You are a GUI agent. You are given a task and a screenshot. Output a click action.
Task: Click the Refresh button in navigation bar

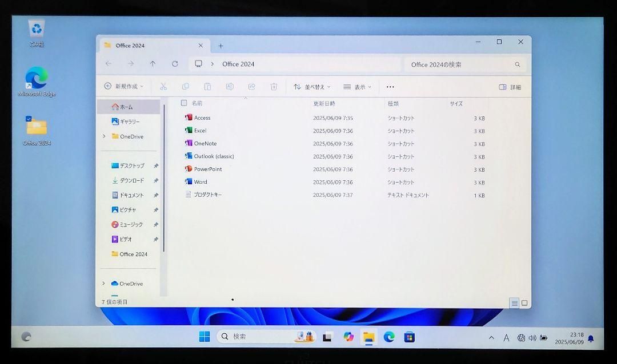click(175, 64)
